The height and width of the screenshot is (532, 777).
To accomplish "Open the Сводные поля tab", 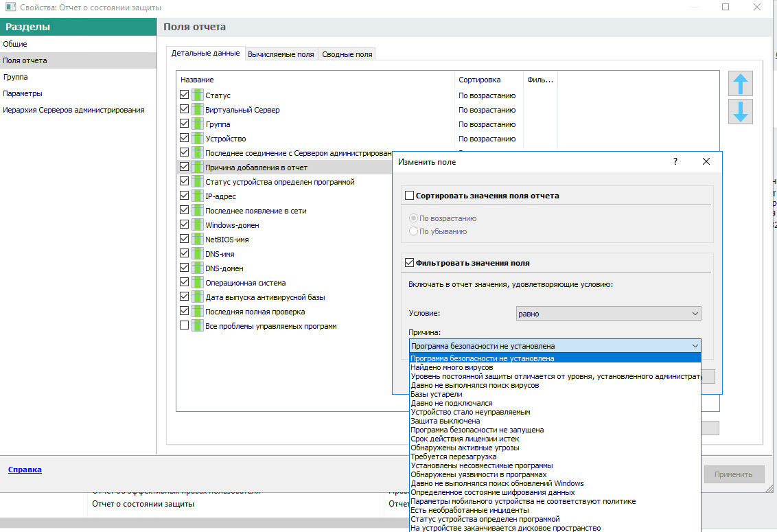I will [347, 54].
